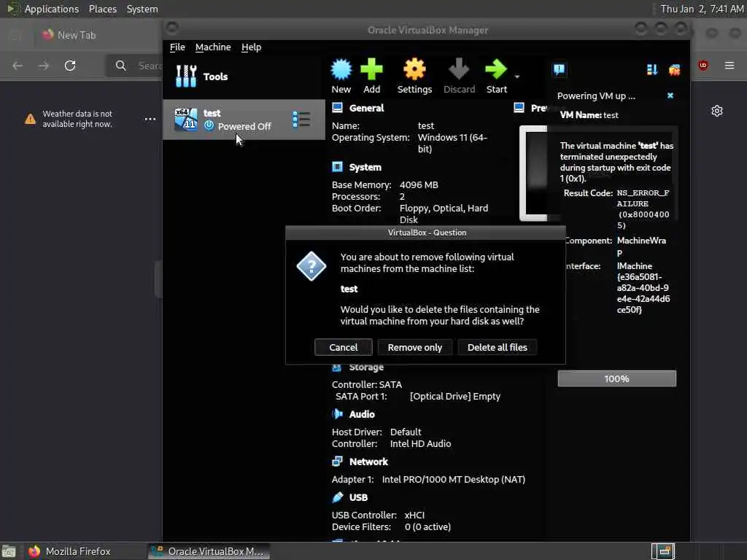Image resolution: width=747 pixels, height=560 pixels.
Task: Click the Firefox search field
Action: tap(136, 66)
